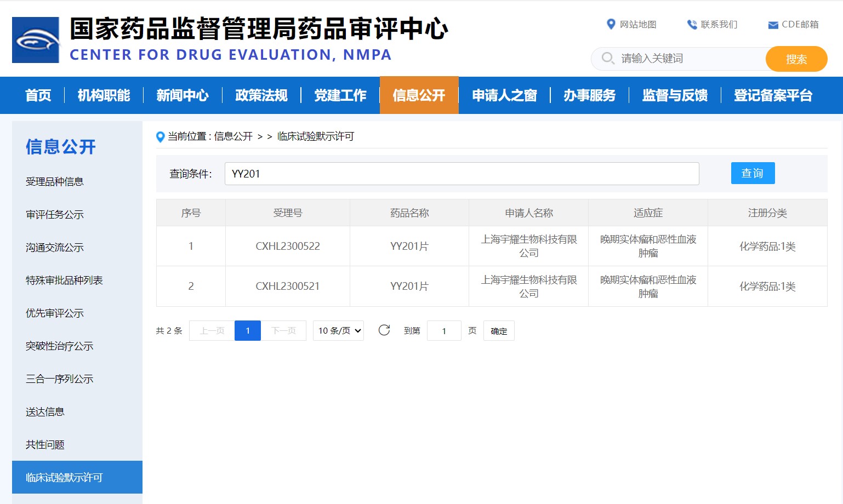Open the 信息公开 navigation tab
This screenshot has width=843, height=504.
coord(419,95)
